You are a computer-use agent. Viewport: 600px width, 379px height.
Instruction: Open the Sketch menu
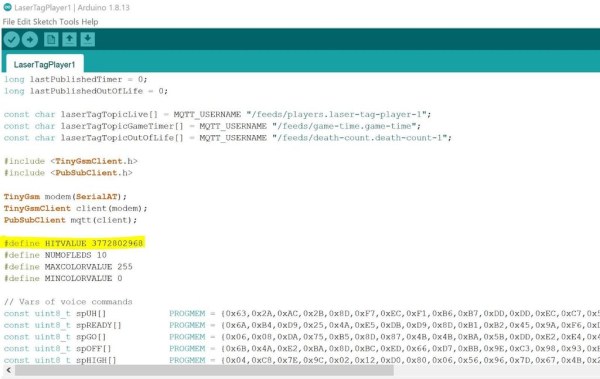point(46,22)
